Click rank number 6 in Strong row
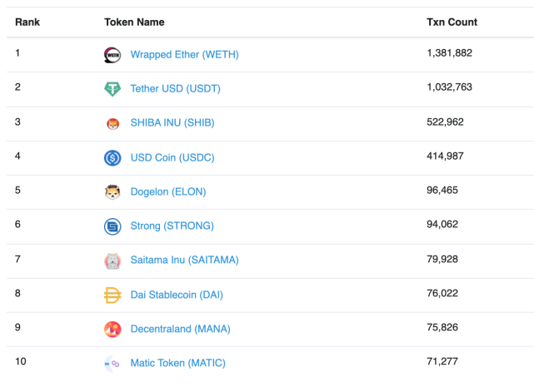Viewport: 534px width, 392px height. pyautogui.click(x=17, y=224)
